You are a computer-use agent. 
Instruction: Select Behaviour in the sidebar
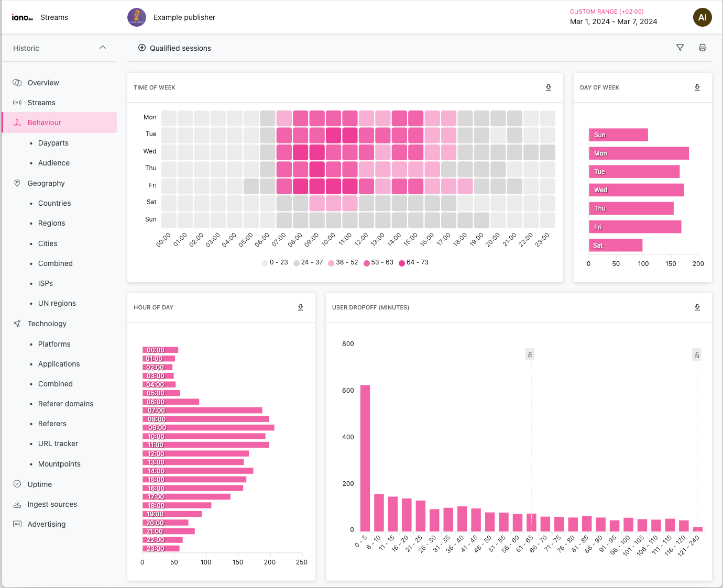click(x=60, y=123)
